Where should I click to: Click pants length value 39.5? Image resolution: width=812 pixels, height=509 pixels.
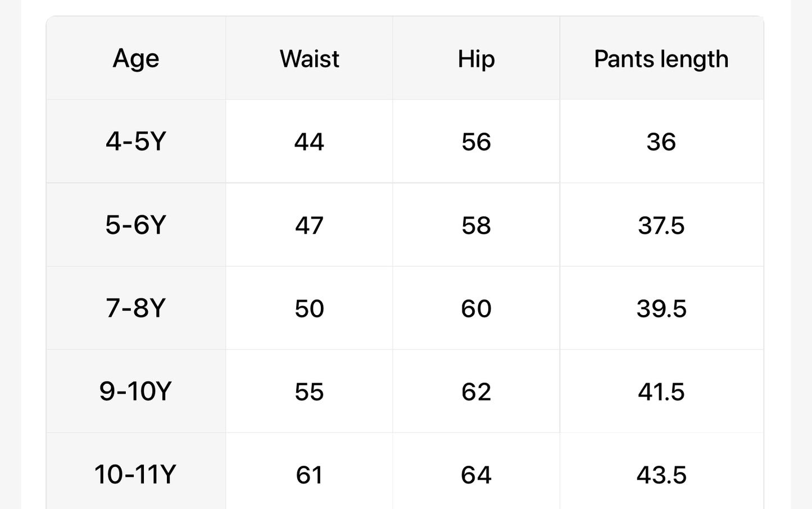(x=661, y=308)
